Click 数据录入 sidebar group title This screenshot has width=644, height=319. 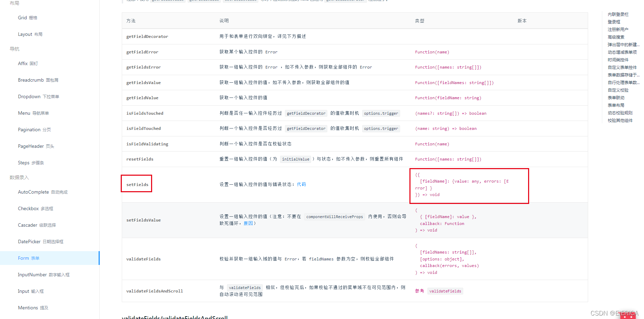(x=19, y=177)
